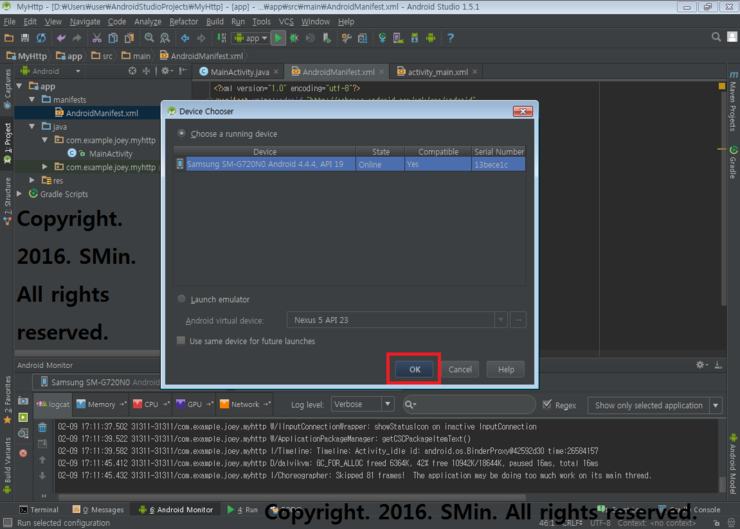Screen dimensions: 740x529
Task: Switch to the CPU monitor tab
Action: coord(151,404)
